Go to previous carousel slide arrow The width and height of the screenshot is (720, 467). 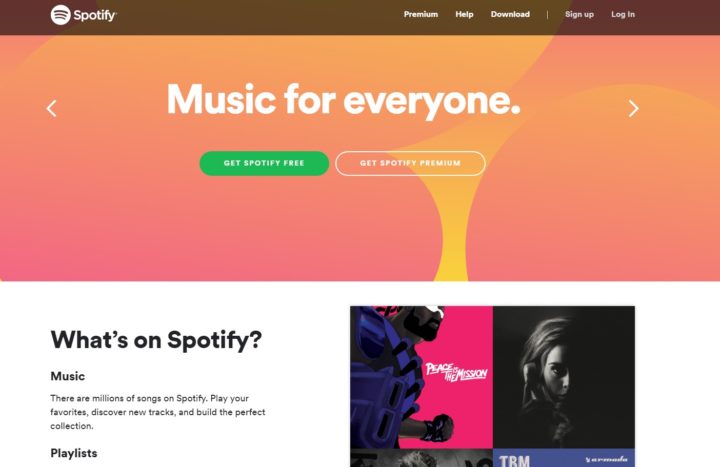[x=52, y=108]
